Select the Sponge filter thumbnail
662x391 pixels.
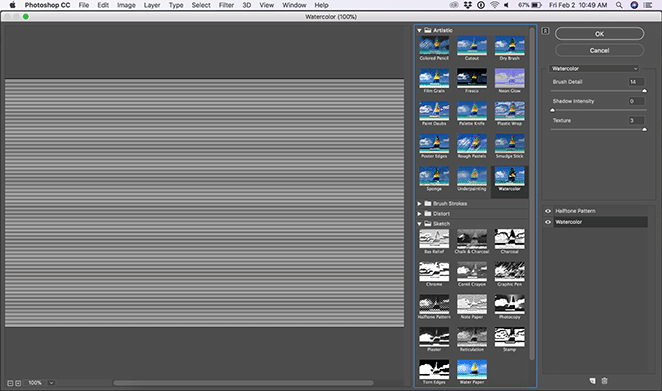[434, 176]
